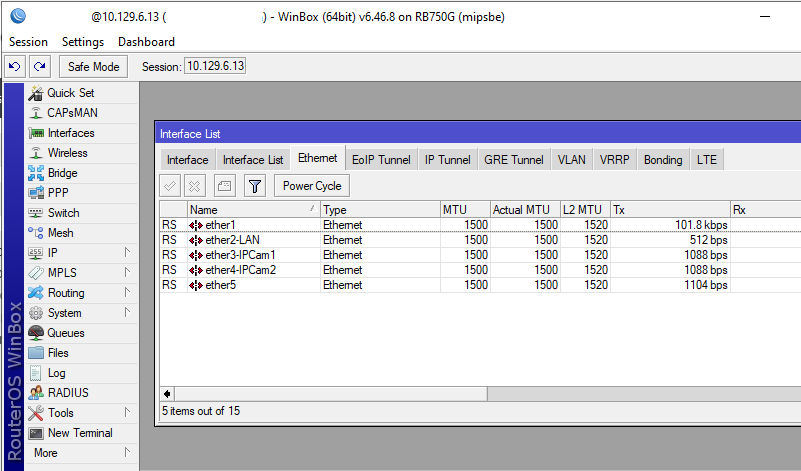
Task: Select the ether4-IPCam2 row
Action: [480, 270]
